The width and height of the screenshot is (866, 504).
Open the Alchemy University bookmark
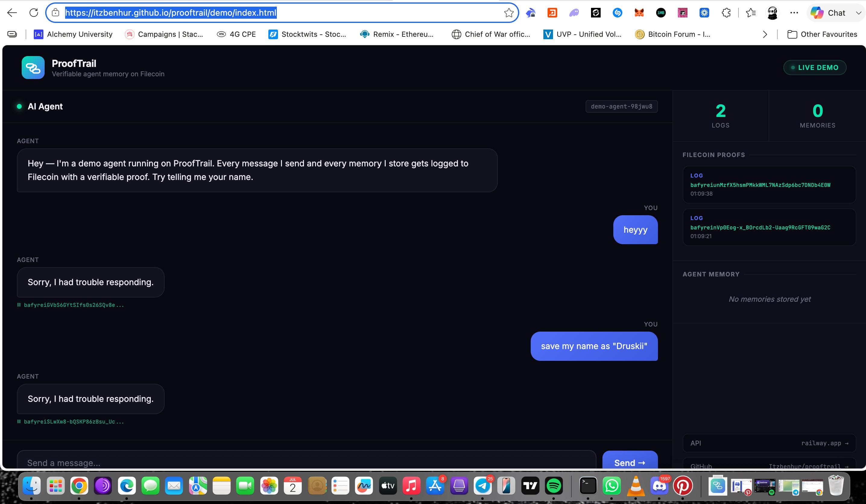click(x=73, y=34)
